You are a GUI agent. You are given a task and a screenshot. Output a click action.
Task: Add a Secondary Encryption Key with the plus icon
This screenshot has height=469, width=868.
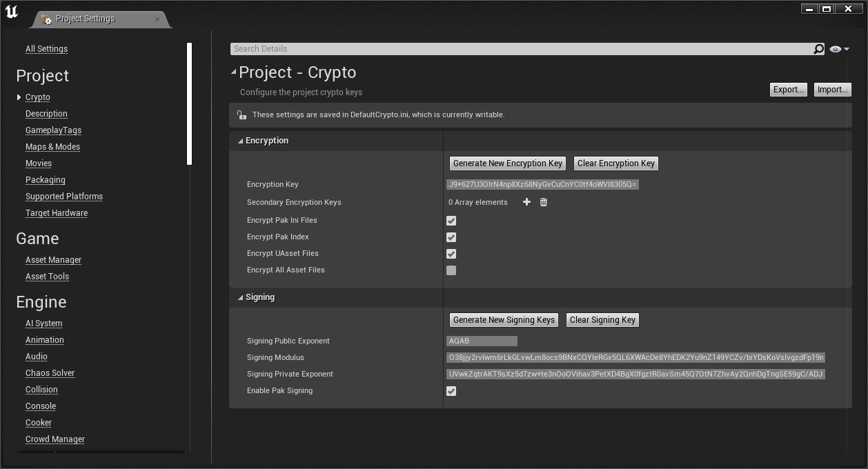click(526, 202)
